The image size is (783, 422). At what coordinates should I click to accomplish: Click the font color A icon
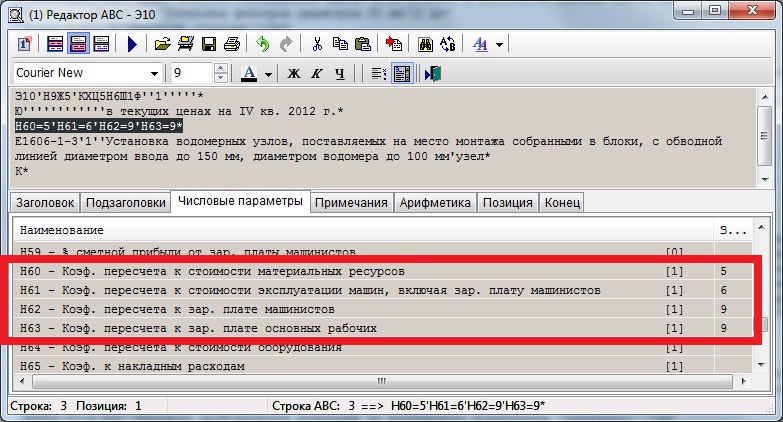pos(249,74)
